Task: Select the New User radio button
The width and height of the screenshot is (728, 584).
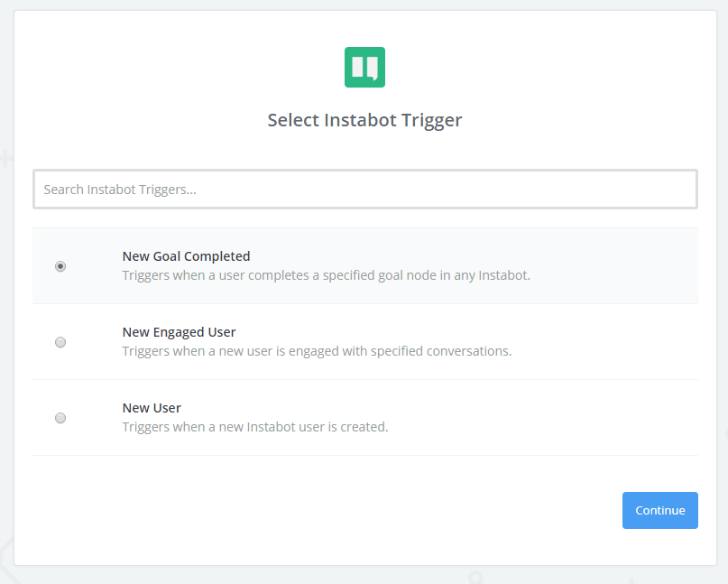Action: tap(60, 418)
